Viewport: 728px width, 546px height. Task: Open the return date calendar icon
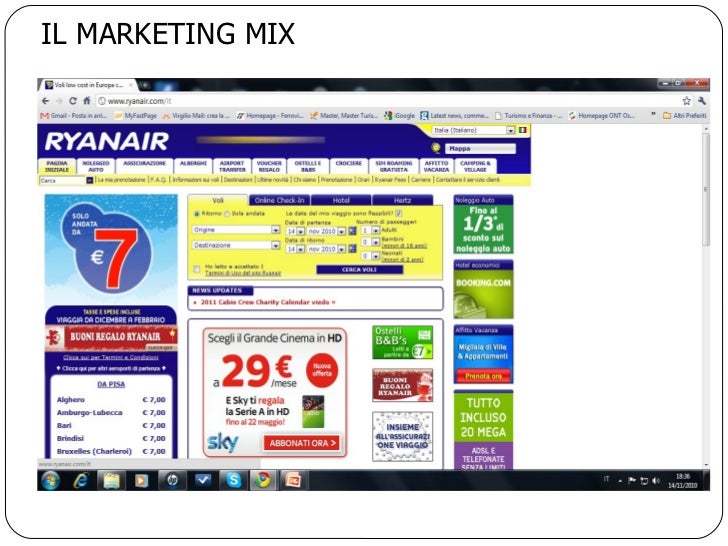[x=352, y=249]
